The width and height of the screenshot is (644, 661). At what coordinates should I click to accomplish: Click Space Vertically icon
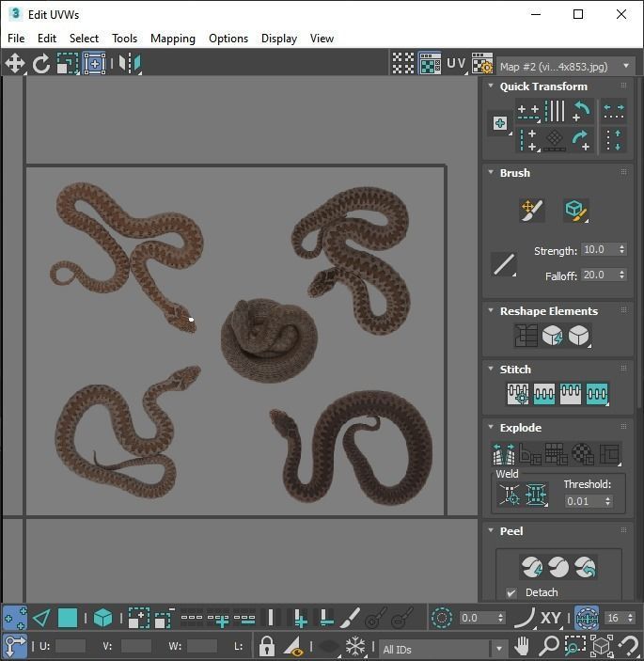click(x=614, y=140)
